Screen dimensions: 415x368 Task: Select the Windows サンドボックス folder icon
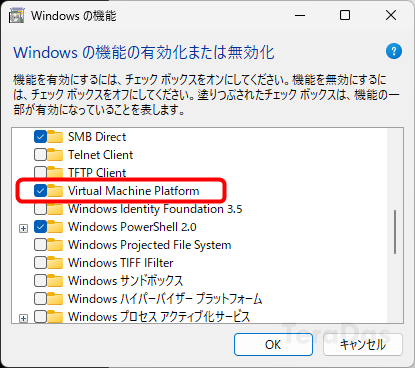[x=55, y=281]
